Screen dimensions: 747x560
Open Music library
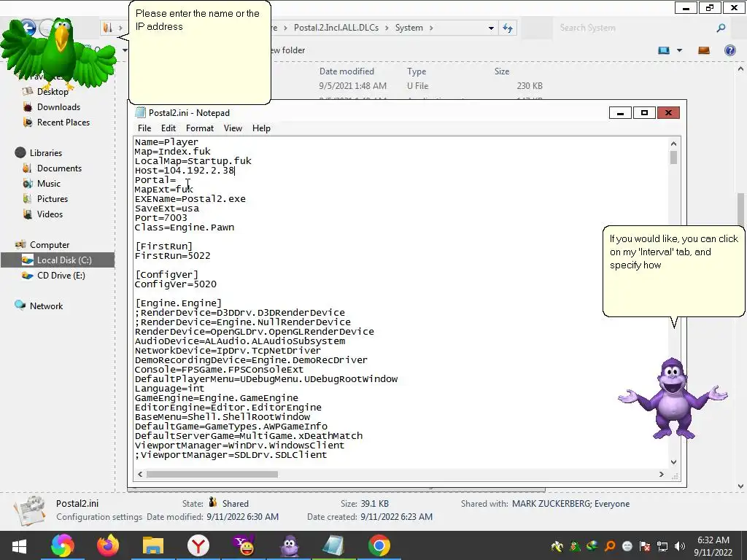tap(49, 183)
